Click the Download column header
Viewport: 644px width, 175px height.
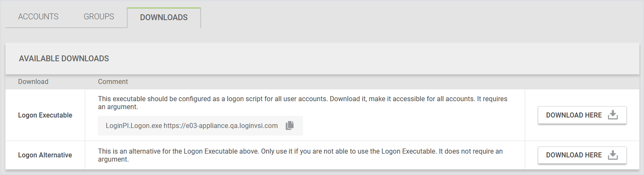click(33, 81)
